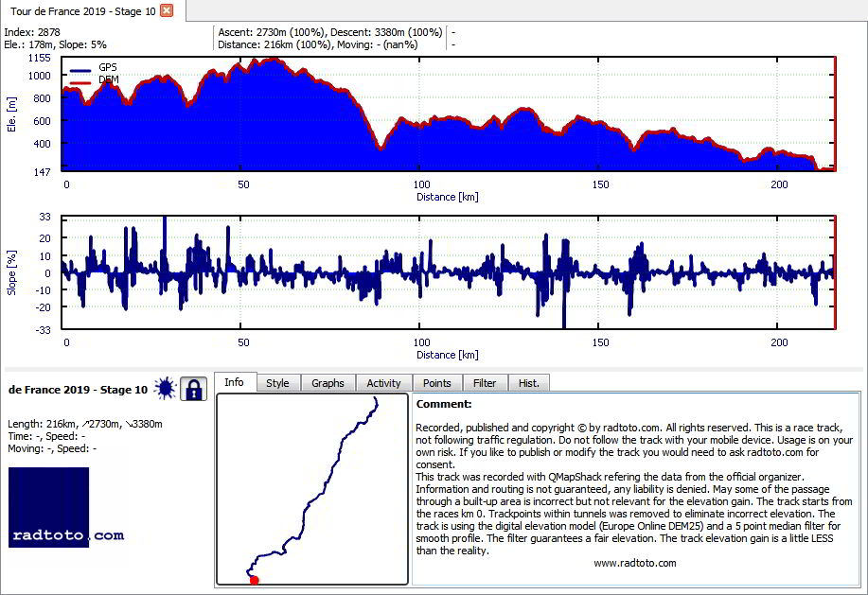Viewport: 868px width, 595px height.
Task: Click the track map preview thumbnail
Action: pos(312,489)
